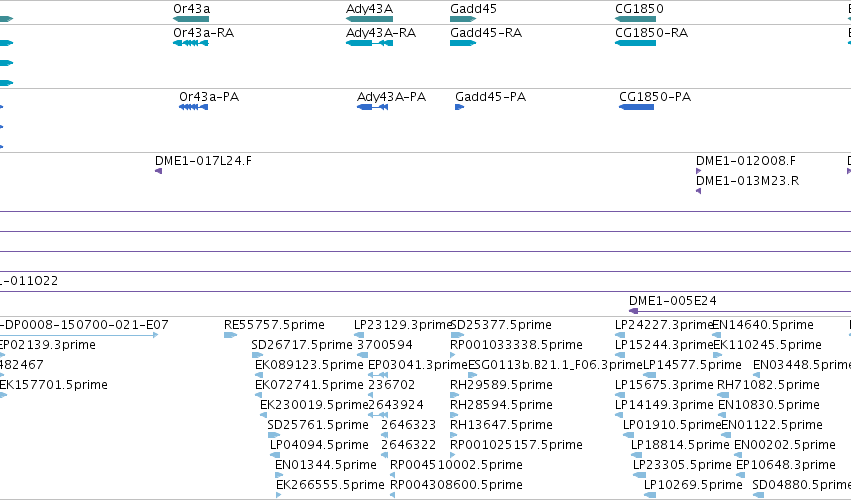Image resolution: width=851 pixels, height=500 pixels.
Task: Click the DME1-013M23.R marker triangle
Action: (698, 191)
